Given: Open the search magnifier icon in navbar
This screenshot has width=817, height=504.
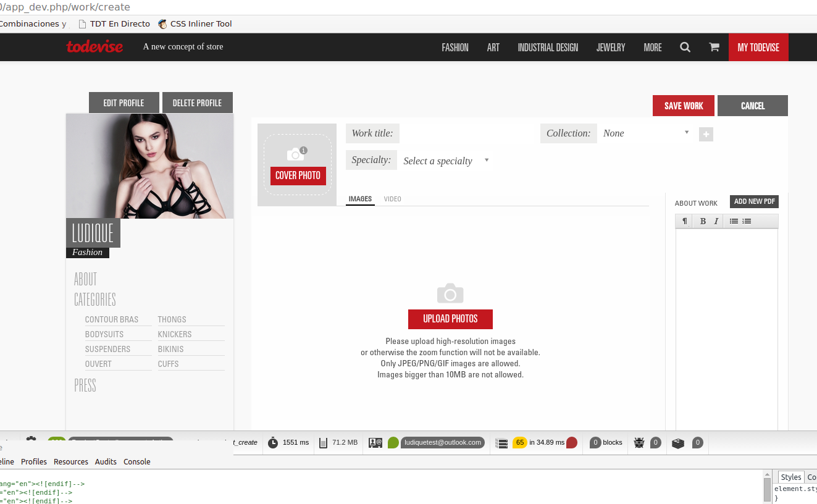Looking at the screenshot, I should pyautogui.click(x=685, y=47).
